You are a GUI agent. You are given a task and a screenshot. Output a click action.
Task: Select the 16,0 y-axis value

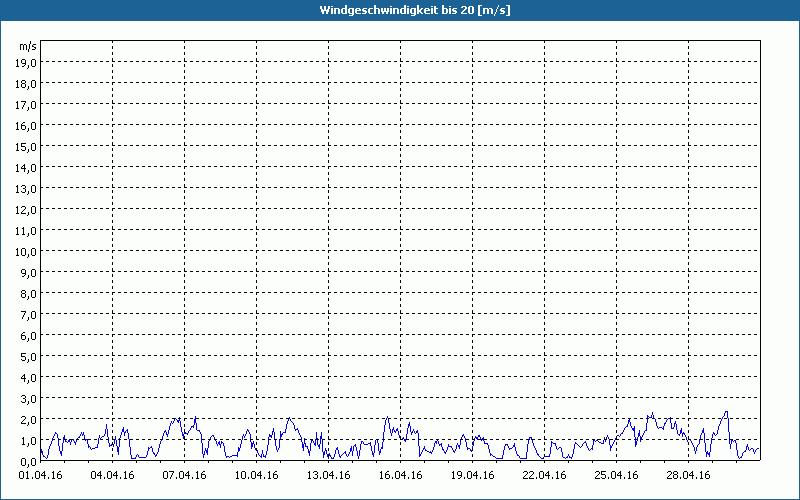(26, 126)
